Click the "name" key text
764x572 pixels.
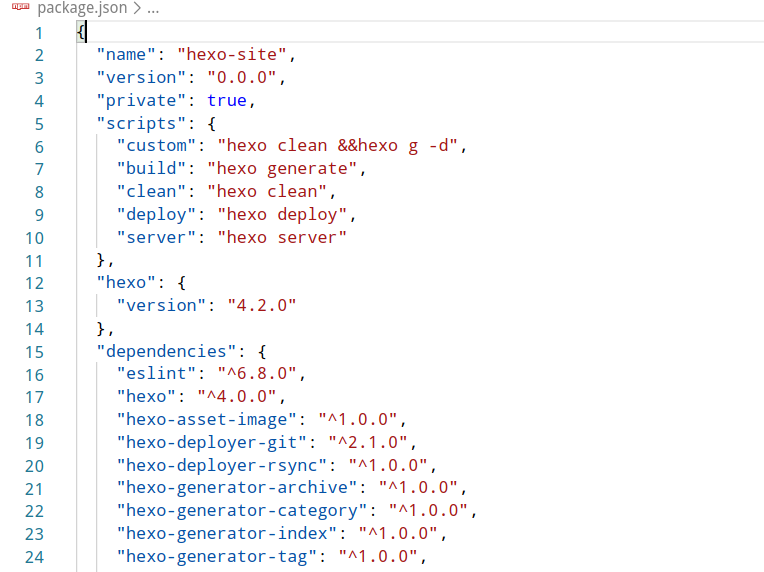126,55
